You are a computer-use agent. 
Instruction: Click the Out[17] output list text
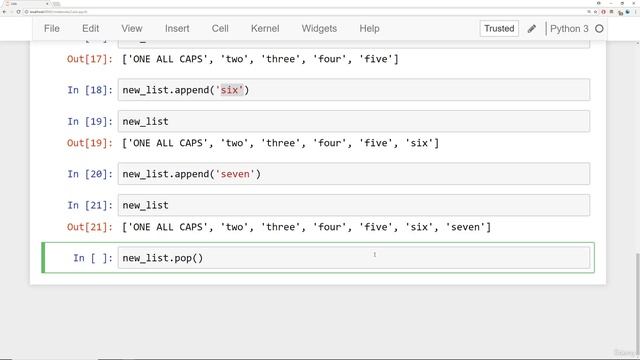pos(260,59)
